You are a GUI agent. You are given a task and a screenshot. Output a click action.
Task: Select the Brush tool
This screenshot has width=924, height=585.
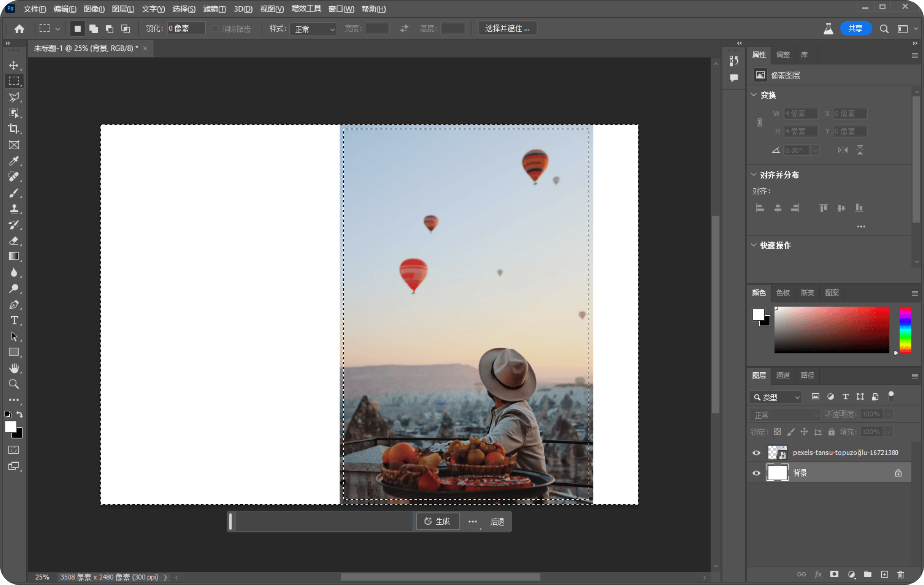tap(14, 193)
